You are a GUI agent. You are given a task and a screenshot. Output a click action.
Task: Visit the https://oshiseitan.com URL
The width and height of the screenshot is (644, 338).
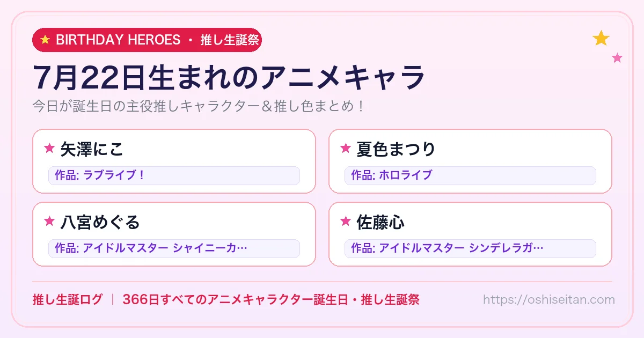coord(549,299)
